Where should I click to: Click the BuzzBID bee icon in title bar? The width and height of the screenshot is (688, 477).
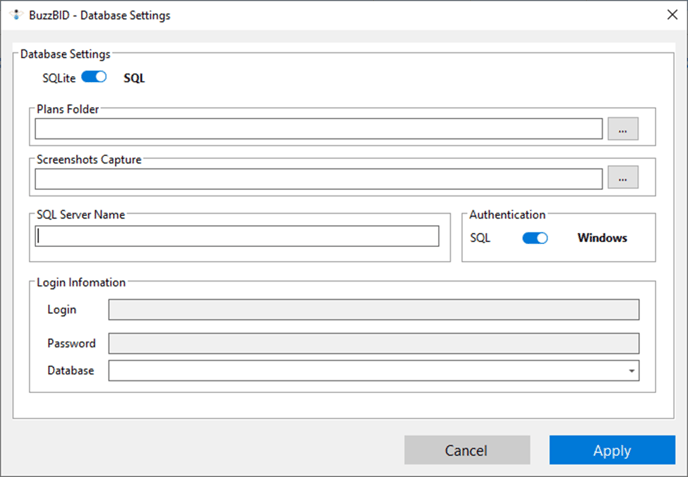pos(16,15)
